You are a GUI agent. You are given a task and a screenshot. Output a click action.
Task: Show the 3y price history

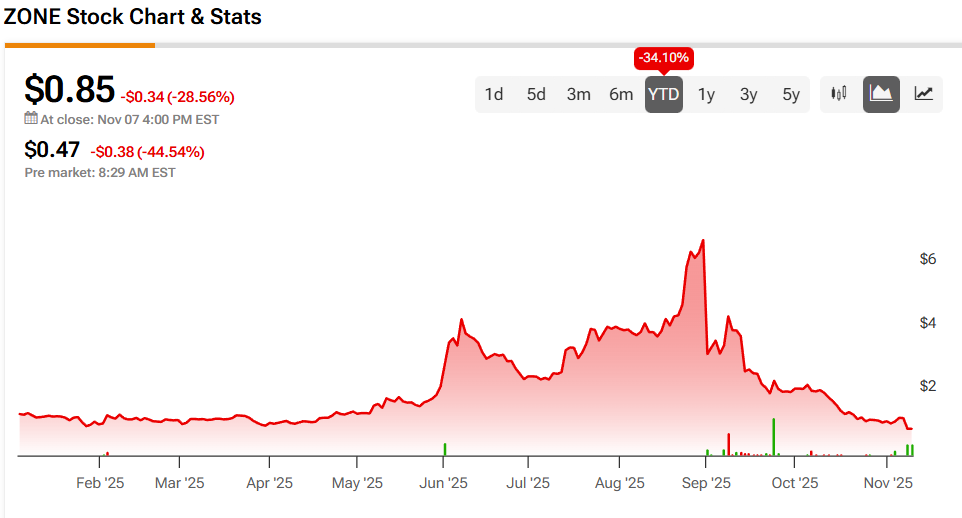pyautogui.click(x=749, y=94)
